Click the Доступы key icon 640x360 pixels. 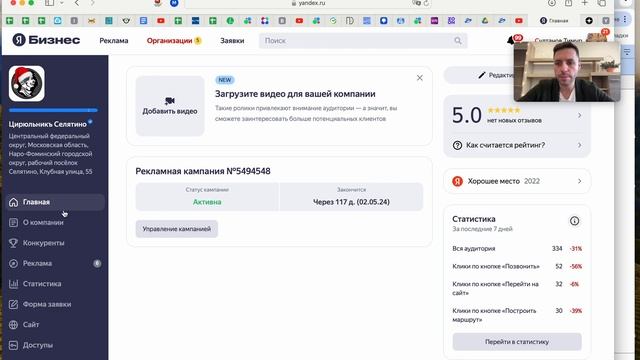pos(13,345)
